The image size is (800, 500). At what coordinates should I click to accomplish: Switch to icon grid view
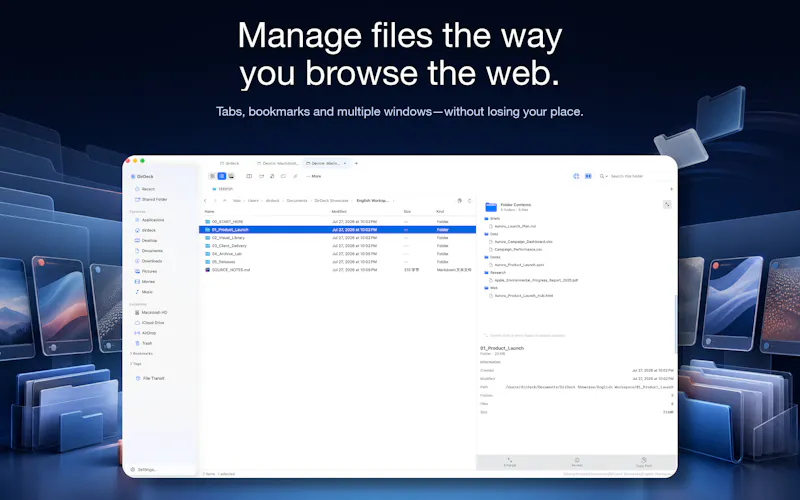[x=212, y=176]
